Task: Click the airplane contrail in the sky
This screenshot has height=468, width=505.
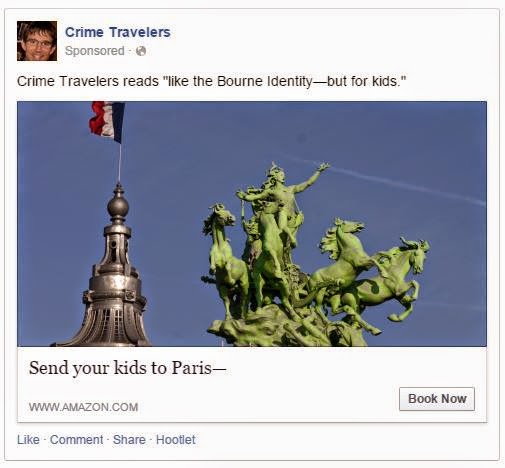Action: coord(400,183)
